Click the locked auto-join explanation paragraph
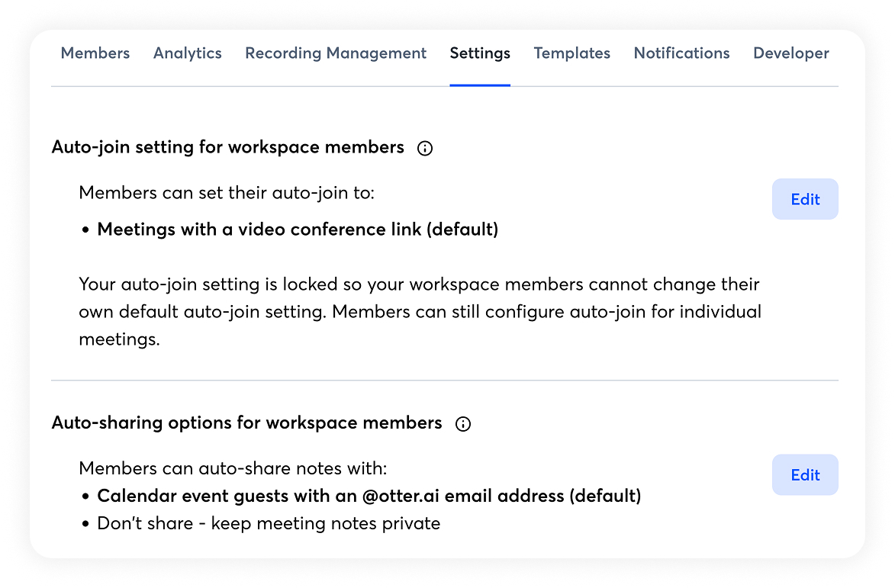Image resolution: width=895 pixels, height=588 pixels. click(420, 312)
